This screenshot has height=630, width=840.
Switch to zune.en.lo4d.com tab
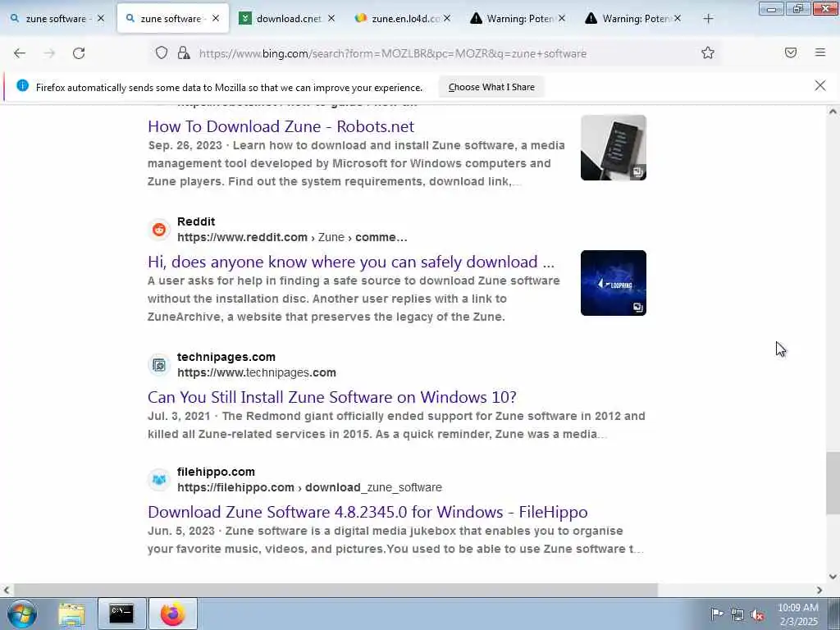click(403, 19)
